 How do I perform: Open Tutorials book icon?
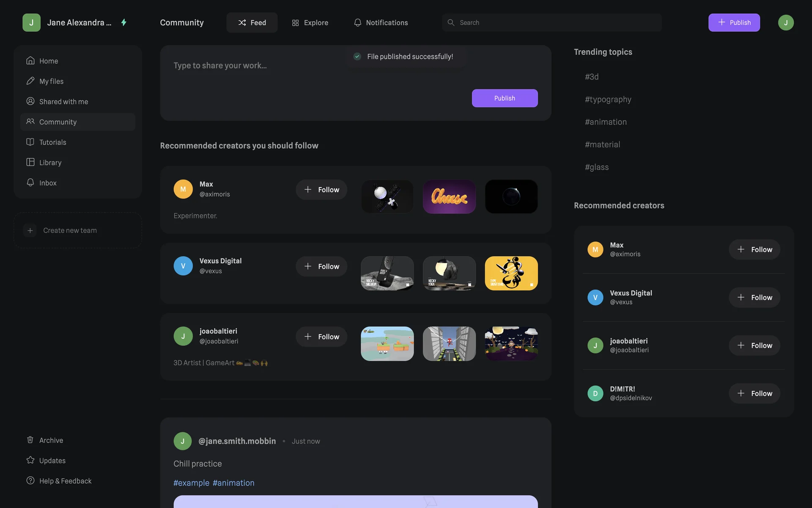tap(30, 142)
